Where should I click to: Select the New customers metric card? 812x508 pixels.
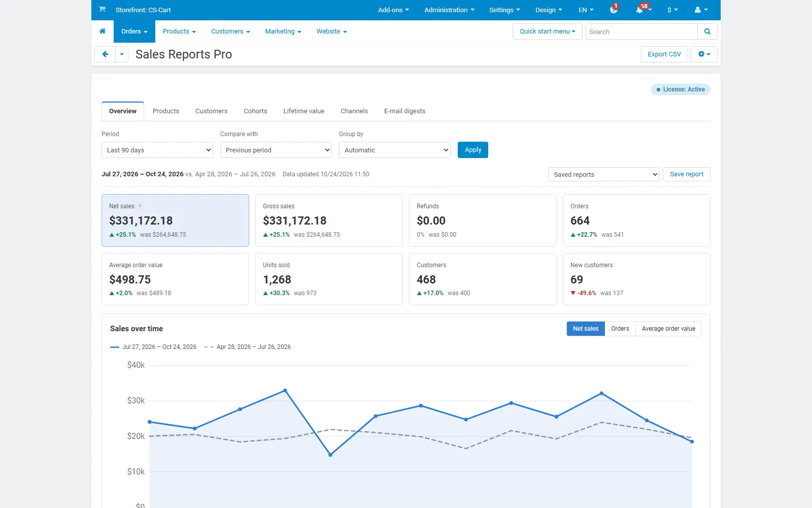click(x=636, y=279)
